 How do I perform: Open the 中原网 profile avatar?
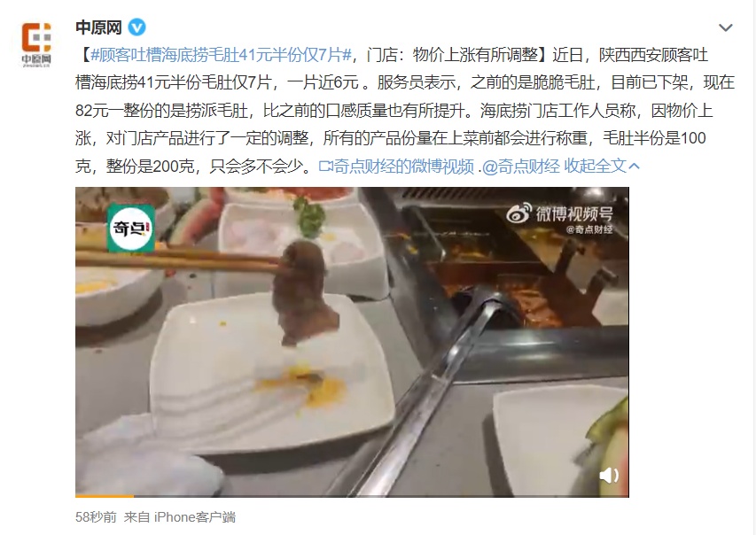pos(36,43)
